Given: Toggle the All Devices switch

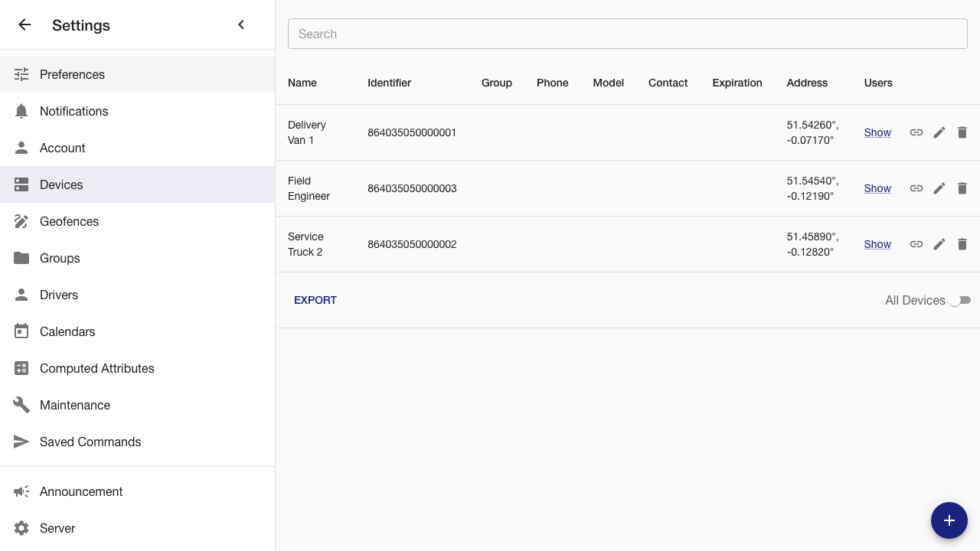Looking at the screenshot, I should point(959,300).
